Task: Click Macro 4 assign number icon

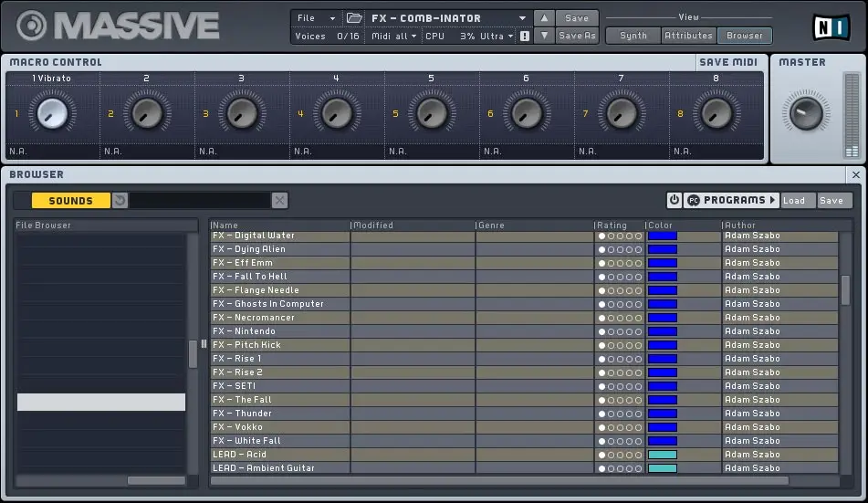Action: tap(300, 113)
